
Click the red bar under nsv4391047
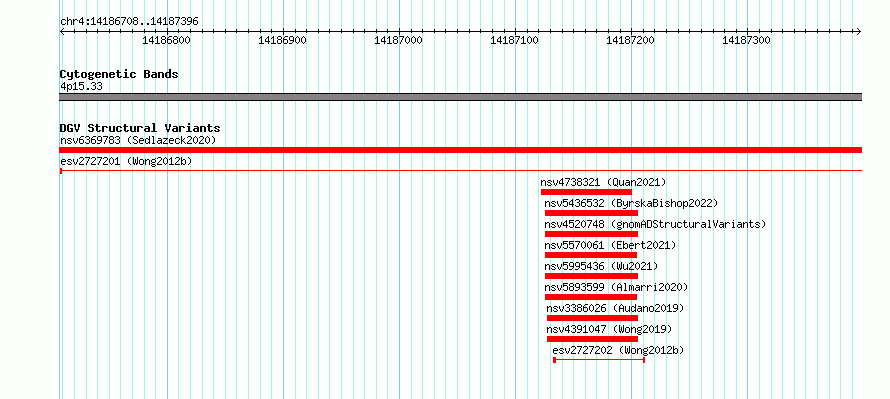pos(593,339)
